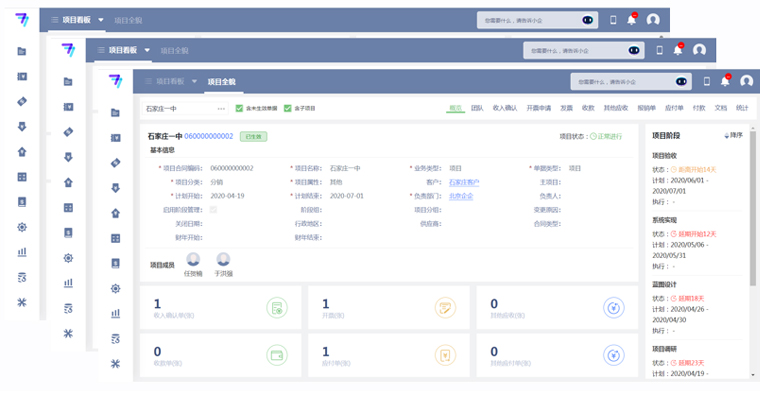The image size is (760, 400).
Task: Click the 应付单 card icon
Action: click(x=446, y=355)
